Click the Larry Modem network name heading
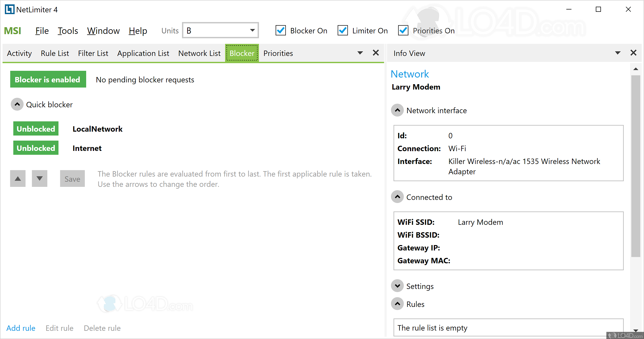Screen dimensions: 644x339 pos(416,87)
